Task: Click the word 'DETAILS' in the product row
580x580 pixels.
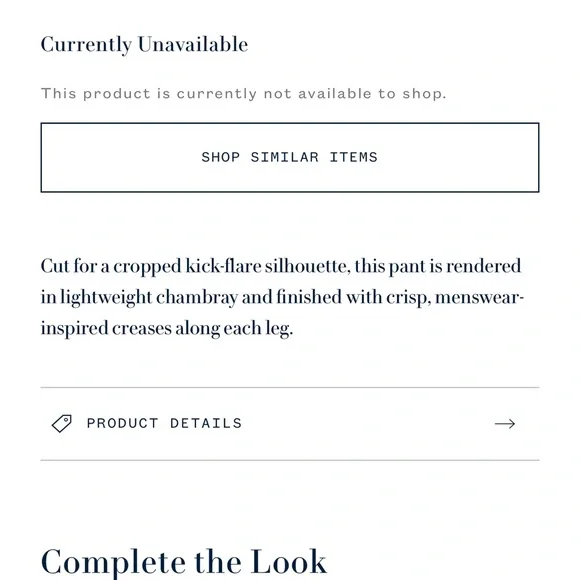Action: point(206,423)
